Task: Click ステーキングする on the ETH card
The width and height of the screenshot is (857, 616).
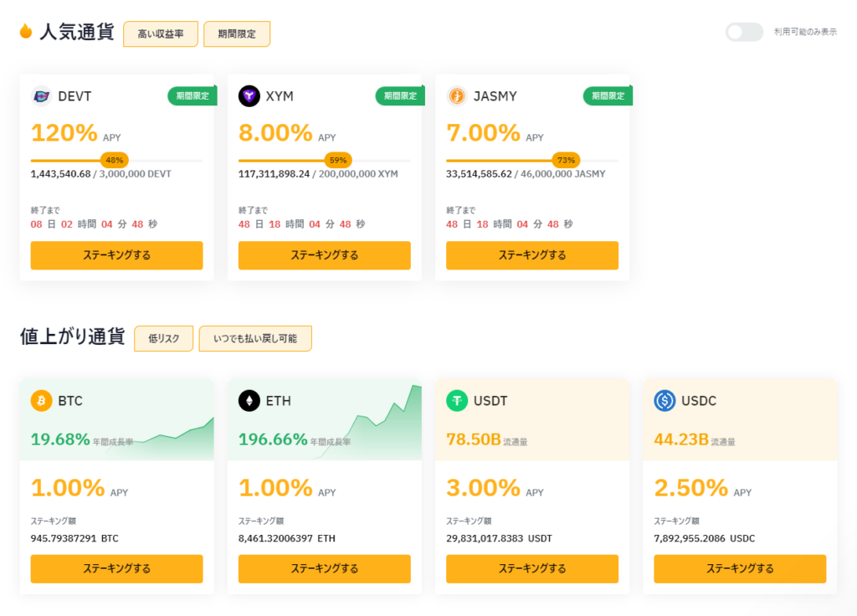Action: [x=324, y=569]
